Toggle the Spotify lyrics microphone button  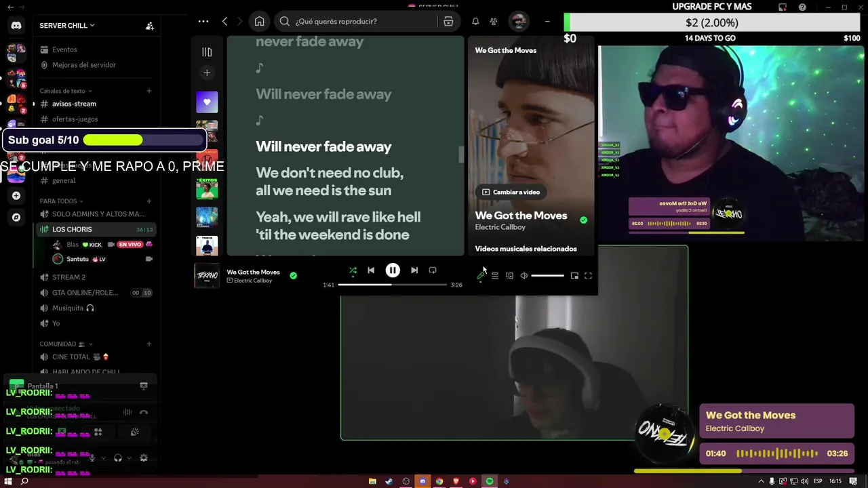click(x=481, y=276)
